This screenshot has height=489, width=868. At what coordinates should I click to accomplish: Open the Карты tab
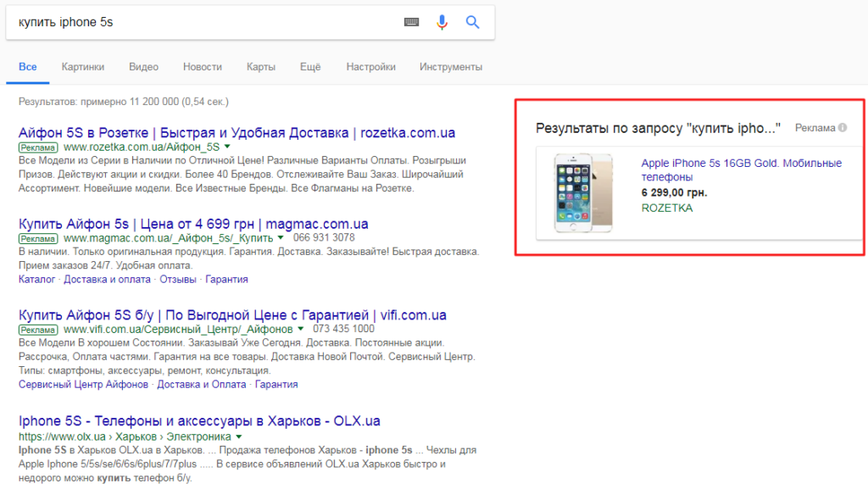pyautogui.click(x=261, y=67)
